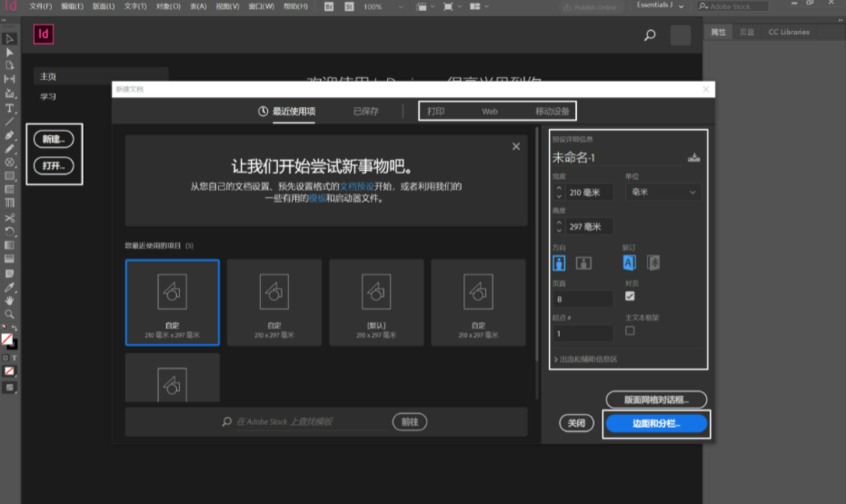Select landscape orientation icon

click(583, 262)
